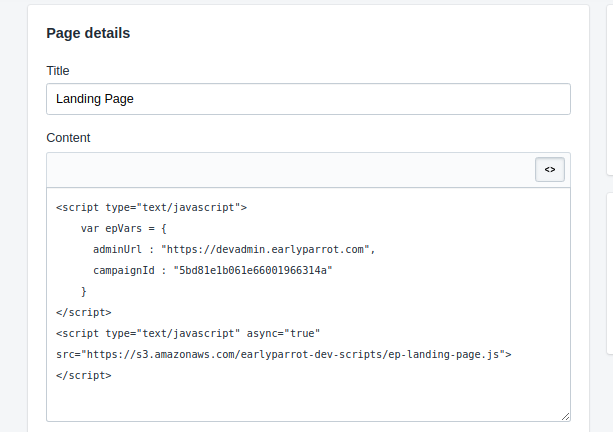
Task: Click the upper right-side card edge
Action: pyautogui.click(x=609, y=90)
